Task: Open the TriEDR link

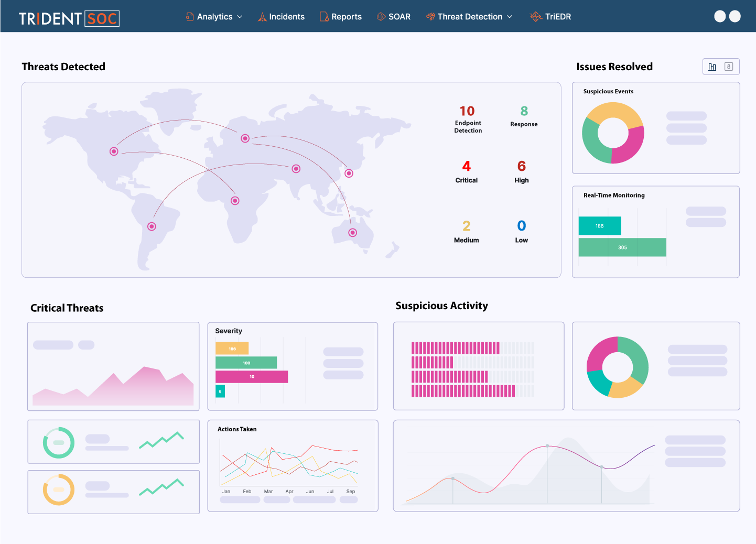Action: (x=558, y=17)
